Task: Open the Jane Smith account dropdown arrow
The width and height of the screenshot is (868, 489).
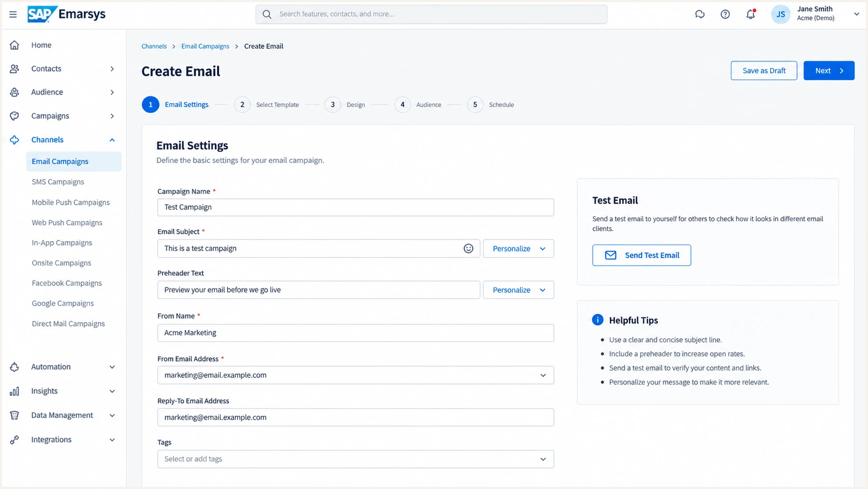Action: pyautogui.click(x=856, y=14)
